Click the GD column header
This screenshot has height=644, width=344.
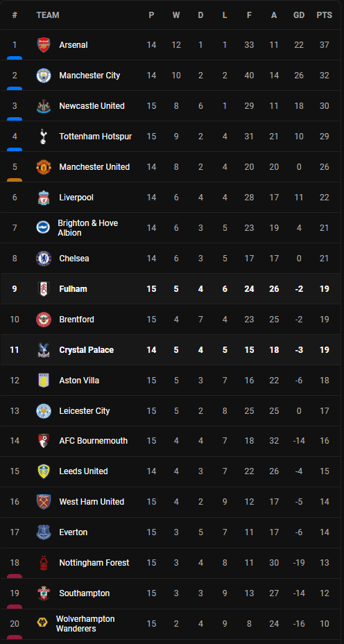(299, 15)
